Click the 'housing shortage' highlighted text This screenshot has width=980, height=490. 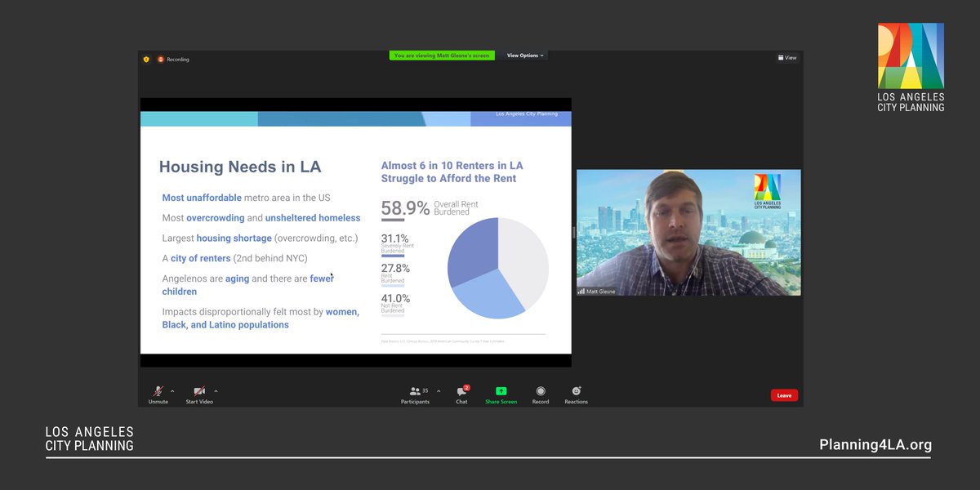pyautogui.click(x=234, y=238)
